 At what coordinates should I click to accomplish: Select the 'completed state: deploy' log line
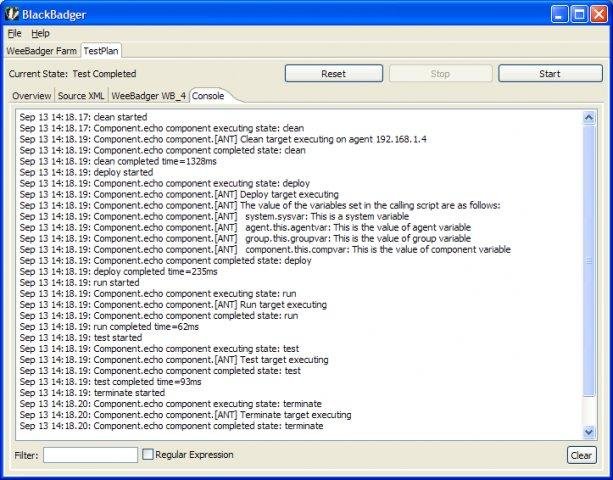pyautogui.click(x=165, y=260)
